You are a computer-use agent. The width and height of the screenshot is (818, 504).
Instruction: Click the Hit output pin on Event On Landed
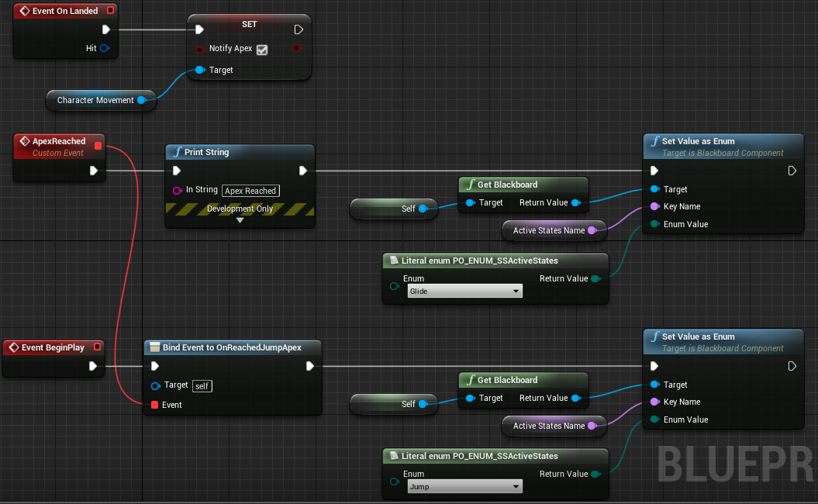(105, 48)
